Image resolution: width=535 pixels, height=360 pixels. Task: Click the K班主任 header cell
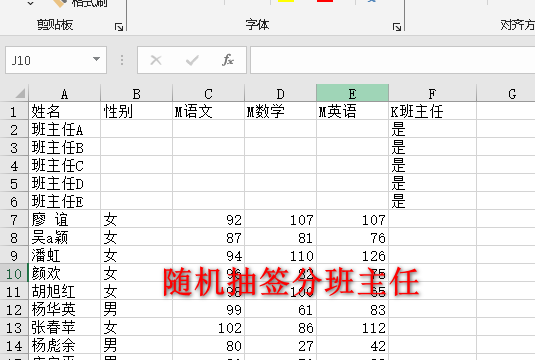pyautogui.click(x=432, y=111)
